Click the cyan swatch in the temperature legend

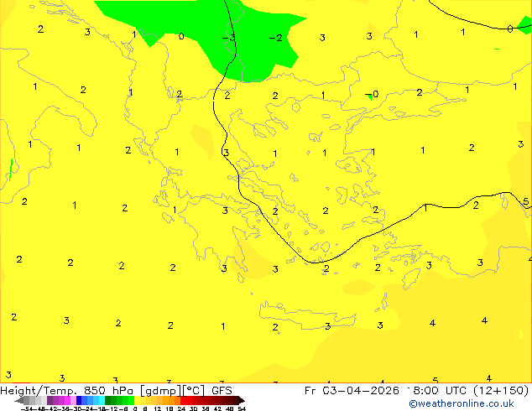pyautogui.click(x=102, y=400)
